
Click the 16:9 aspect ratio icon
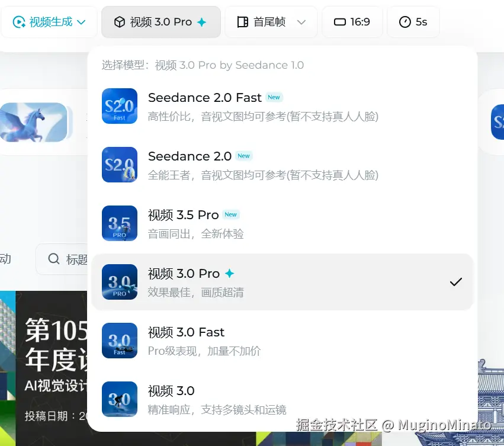pyautogui.click(x=339, y=21)
